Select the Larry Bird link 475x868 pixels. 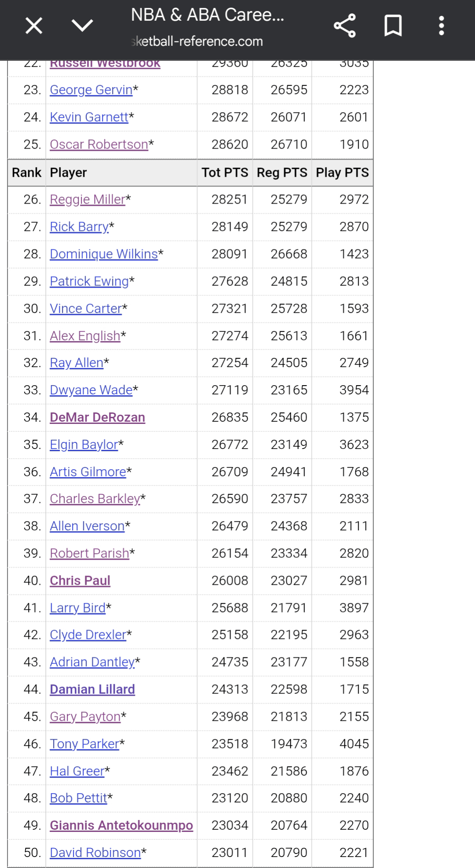point(78,608)
